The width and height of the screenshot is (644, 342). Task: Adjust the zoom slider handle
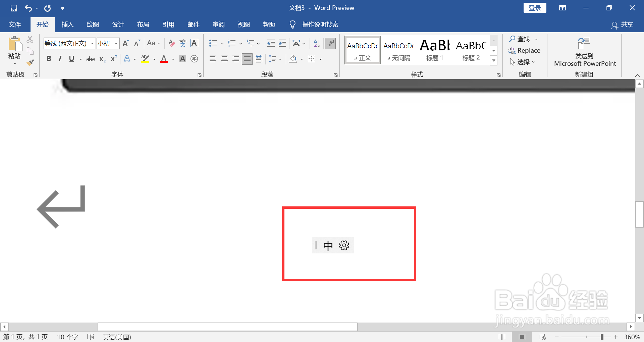[x=602, y=337]
